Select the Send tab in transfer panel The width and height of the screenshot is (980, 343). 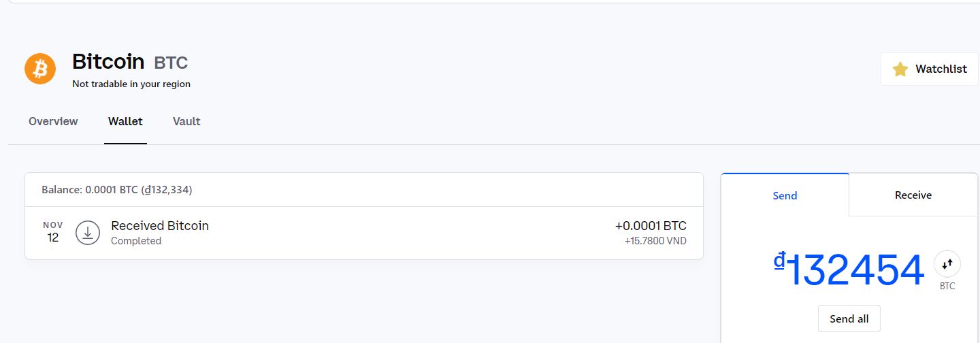785,195
